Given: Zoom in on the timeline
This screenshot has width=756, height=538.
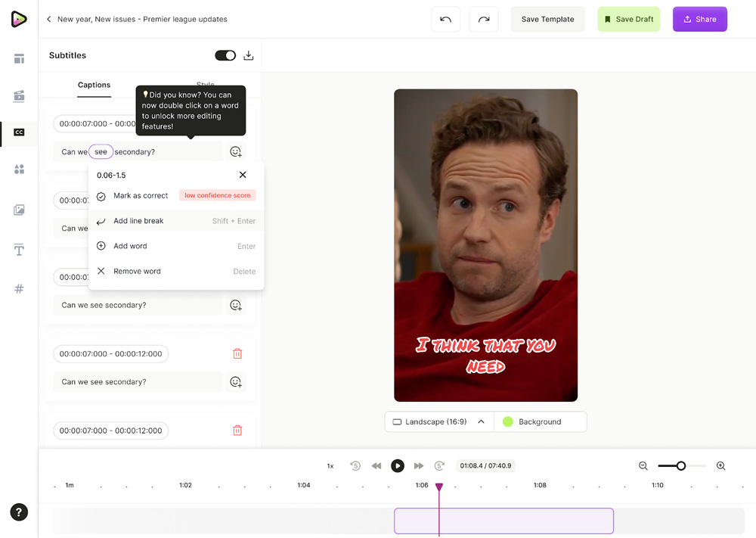Looking at the screenshot, I should [720, 466].
